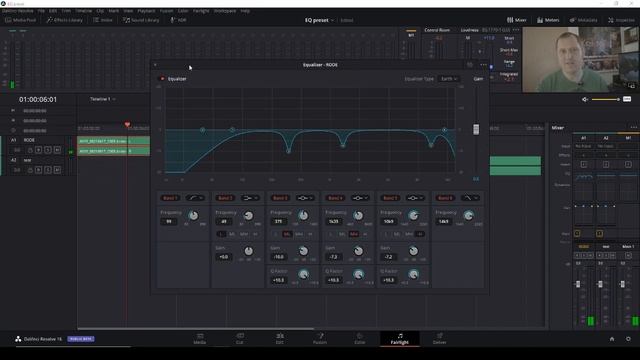Adjust the monitor volume slider
Image resolution: width=640 pixels, height=360 pixels.
tap(605, 99)
